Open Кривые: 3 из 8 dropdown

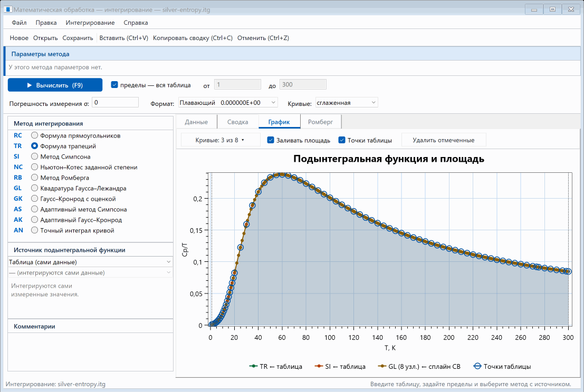(220, 140)
